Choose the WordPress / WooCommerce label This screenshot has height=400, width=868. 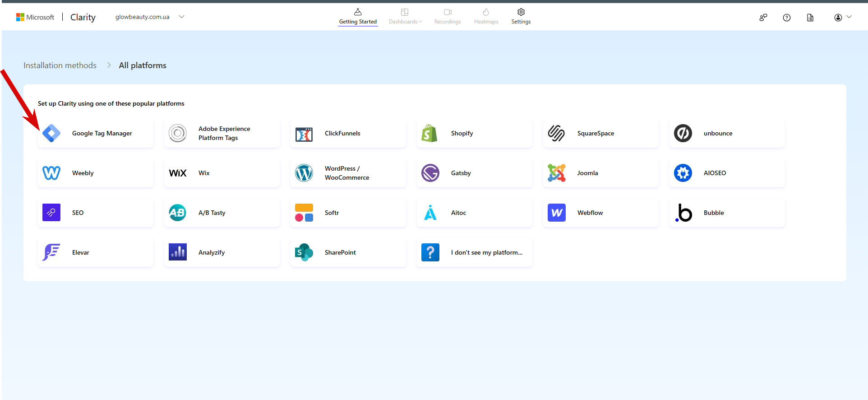pyautogui.click(x=347, y=173)
